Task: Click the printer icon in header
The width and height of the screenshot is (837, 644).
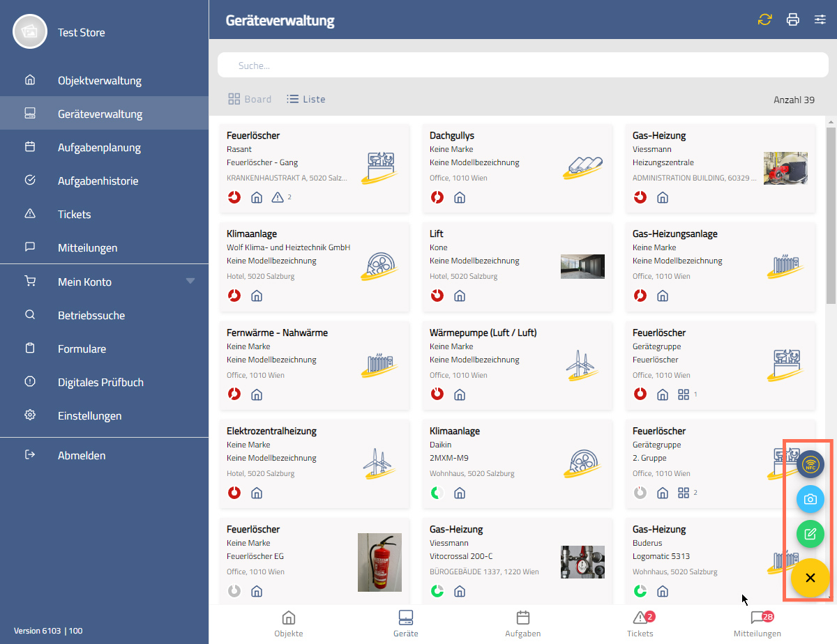Action: click(x=793, y=20)
